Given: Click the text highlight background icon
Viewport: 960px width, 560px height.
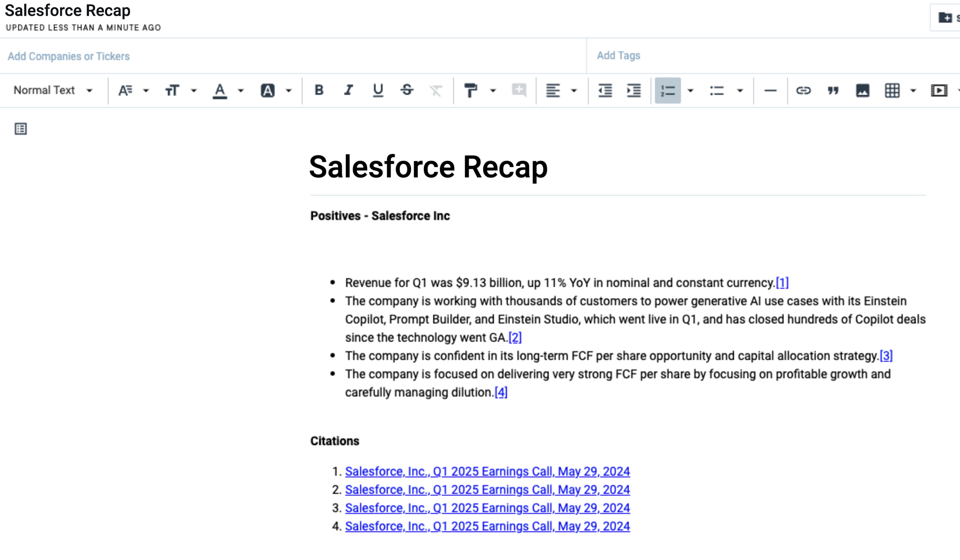Looking at the screenshot, I should tap(268, 91).
